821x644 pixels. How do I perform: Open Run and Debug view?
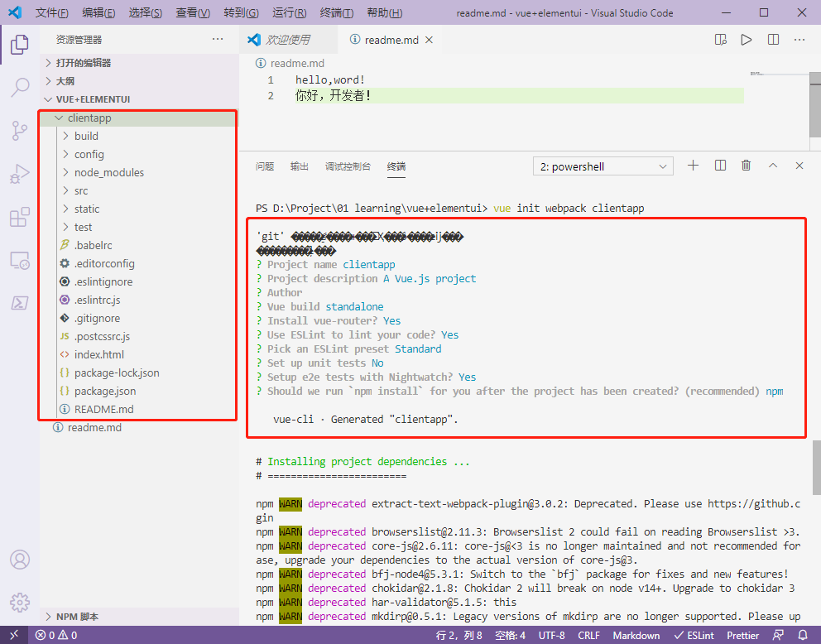click(x=19, y=173)
